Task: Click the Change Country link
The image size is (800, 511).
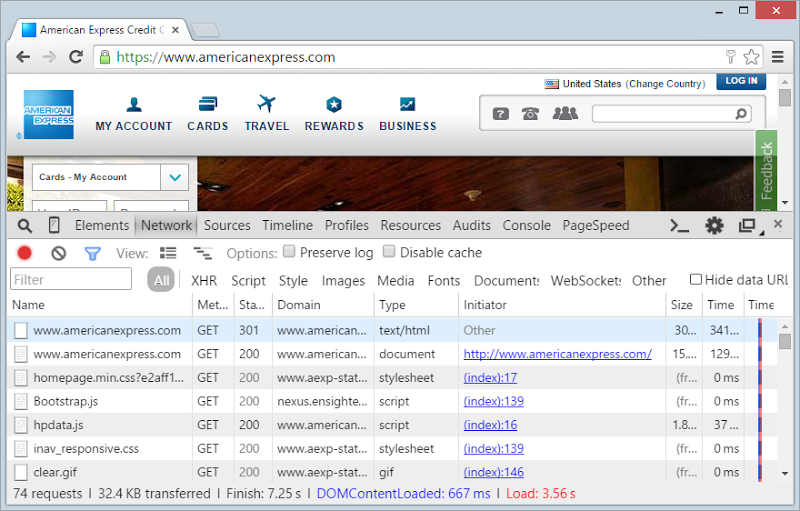Action: (x=666, y=84)
